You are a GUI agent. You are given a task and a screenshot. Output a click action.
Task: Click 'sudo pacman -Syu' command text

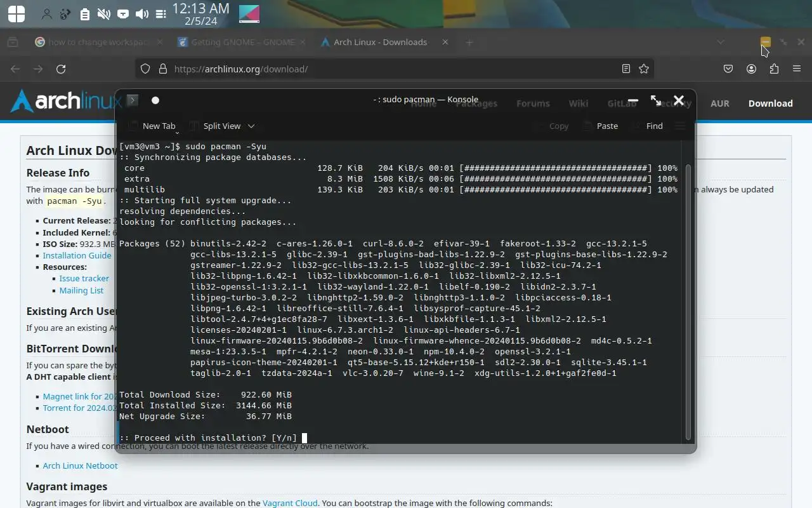point(226,147)
